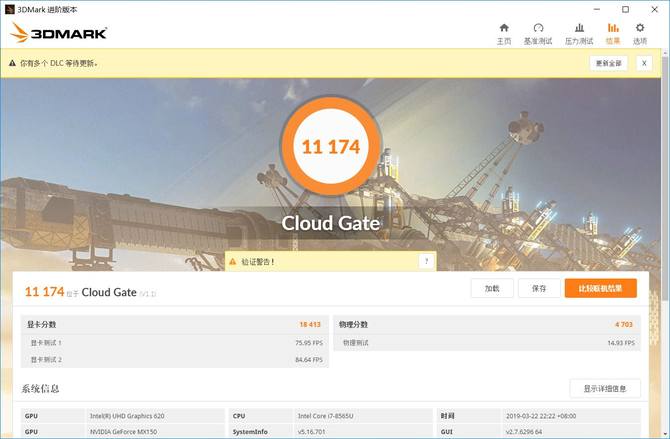Screen dimensions: 670x439
Task: Click Compare Result Online orange button
Action: tap(600, 289)
